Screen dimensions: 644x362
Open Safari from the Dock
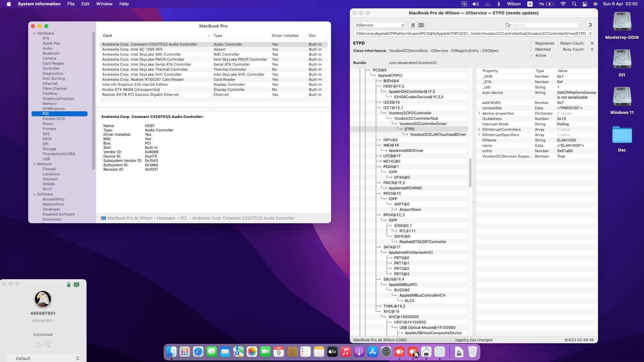tap(198, 352)
